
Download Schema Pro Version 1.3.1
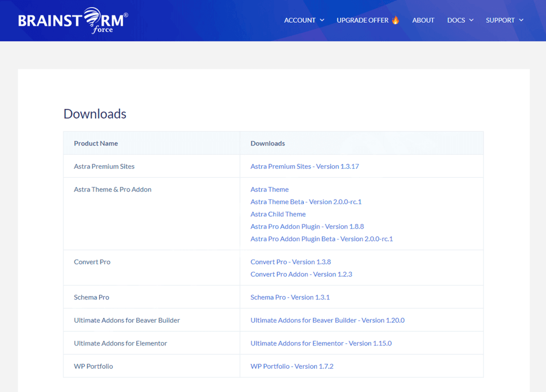click(290, 297)
